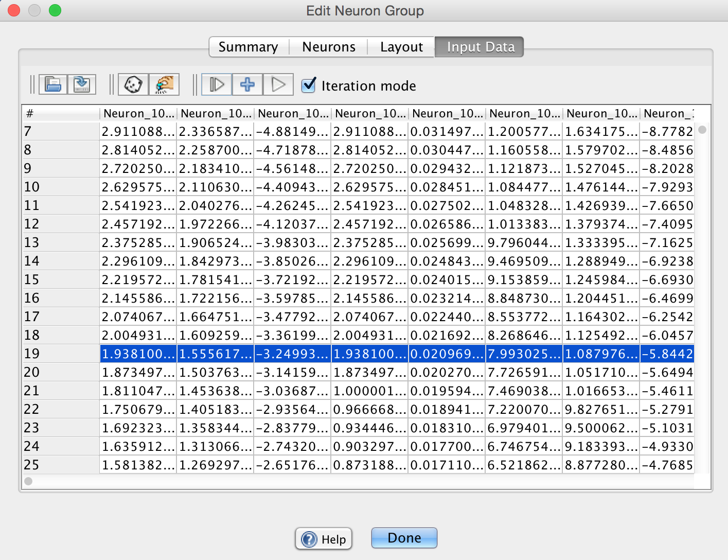Image resolution: width=728 pixels, height=560 pixels.
Task: Open the Neurons tab
Action: pyautogui.click(x=328, y=47)
